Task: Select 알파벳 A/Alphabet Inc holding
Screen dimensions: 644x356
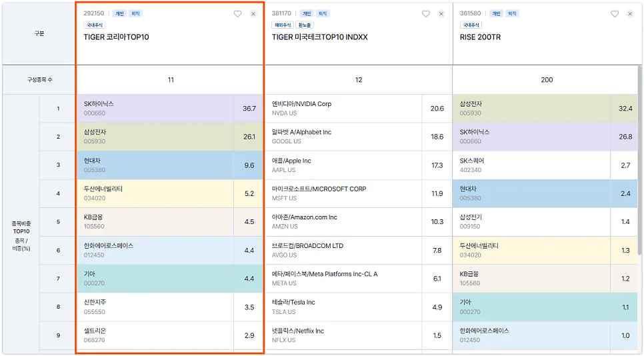Action: click(x=359, y=137)
